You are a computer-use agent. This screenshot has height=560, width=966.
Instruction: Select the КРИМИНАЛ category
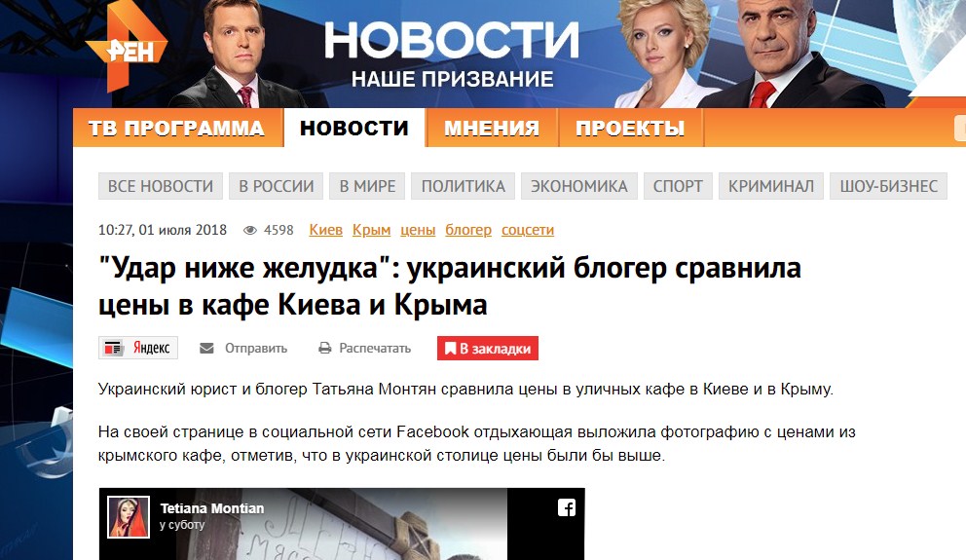(771, 186)
